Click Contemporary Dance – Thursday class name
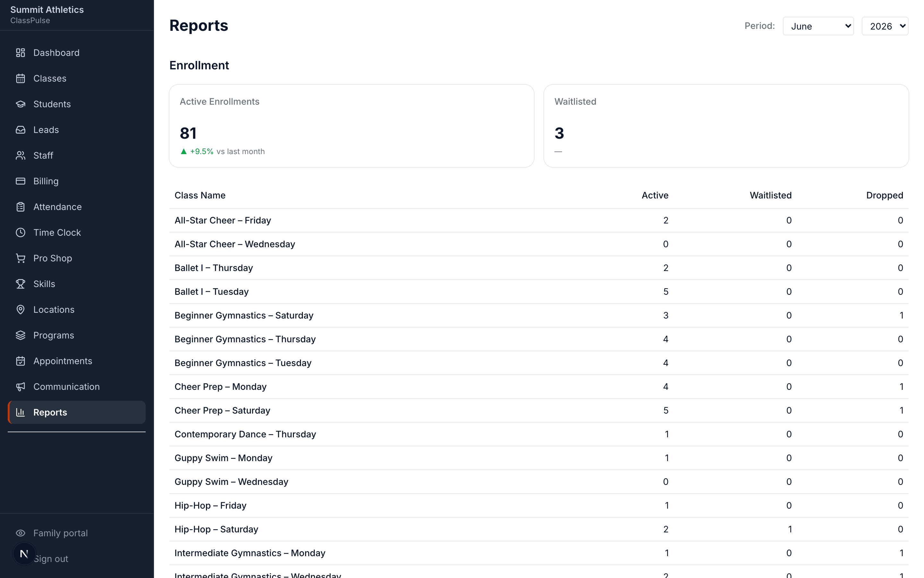924x578 pixels. tap(245, 434)
